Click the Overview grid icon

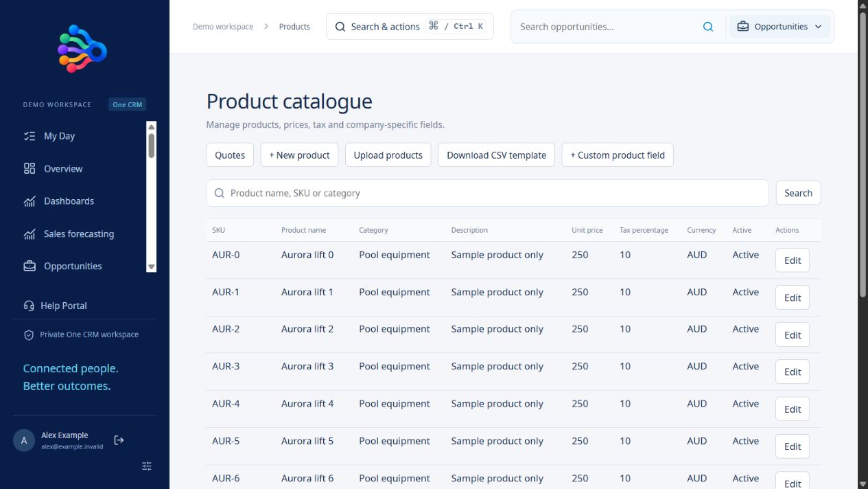pos(30,168)
